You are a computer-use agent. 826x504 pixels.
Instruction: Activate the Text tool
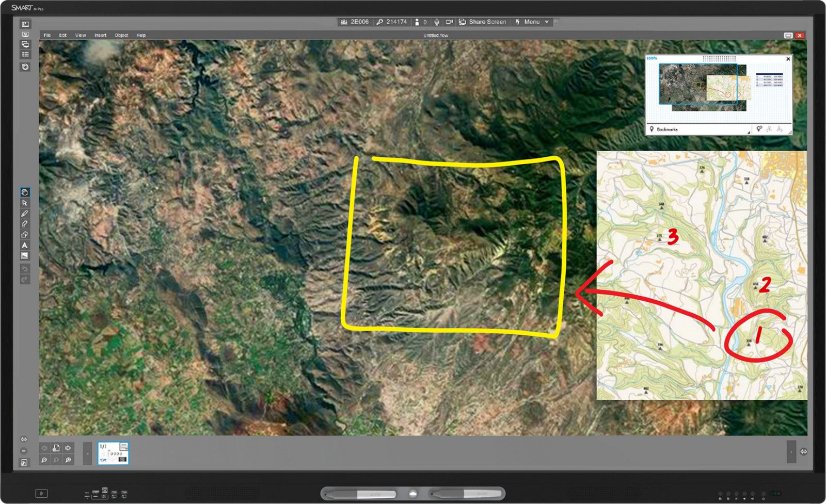coord(24,245)
